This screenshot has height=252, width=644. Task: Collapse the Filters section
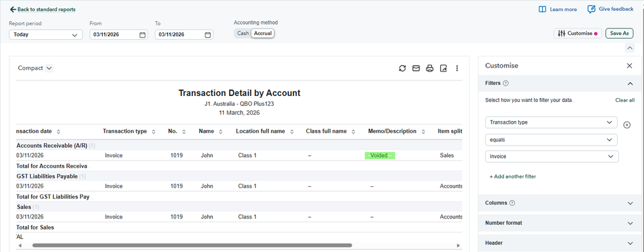[x=630, y=83]
